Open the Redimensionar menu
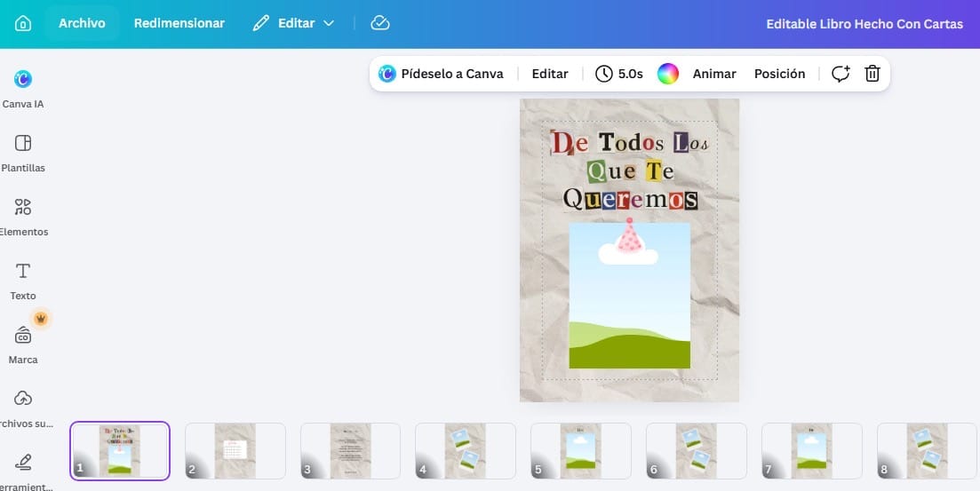This screenshot has width=980, height=491. click(x=179, y=23)
